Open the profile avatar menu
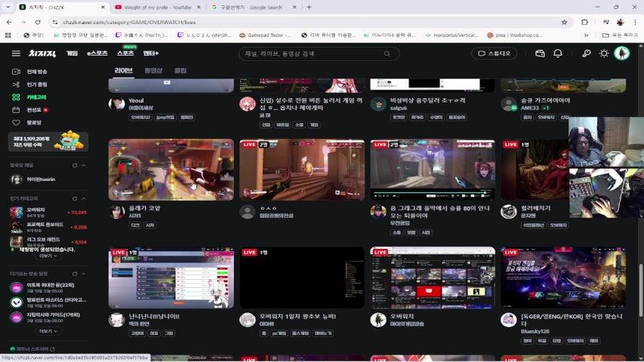Screen dimensions: 644x362 (x=622, y=54)
